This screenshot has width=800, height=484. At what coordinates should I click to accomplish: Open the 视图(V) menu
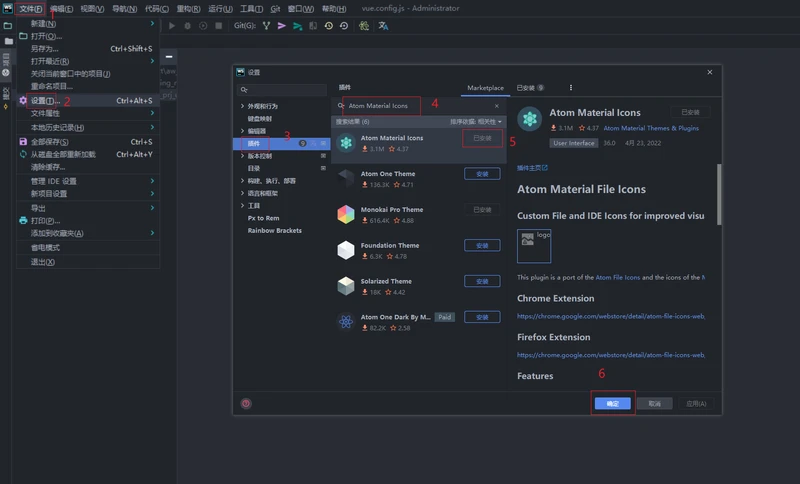pos(92,9)
